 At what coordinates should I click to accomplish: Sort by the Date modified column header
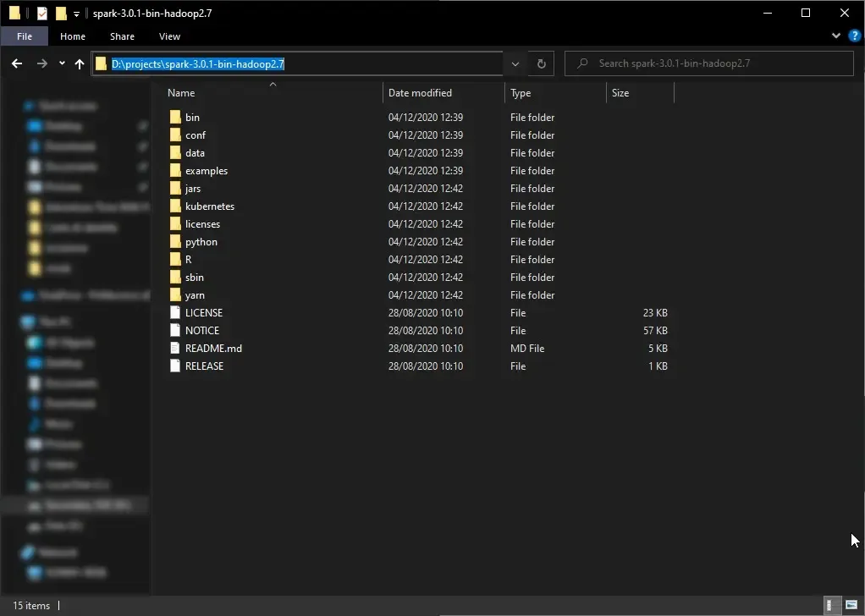pos(421,93)
